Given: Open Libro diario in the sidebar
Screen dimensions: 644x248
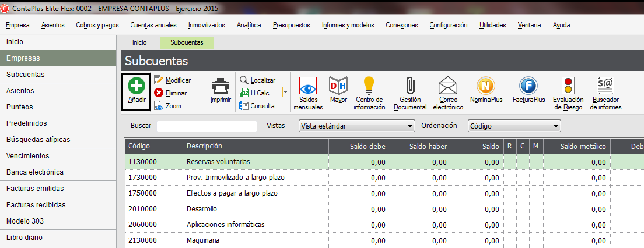Looking at the screenshot, I should coord(58,238).
